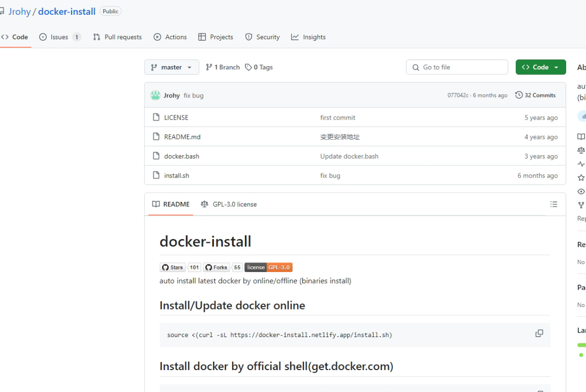
Task: Expand the master branch dropdown
Action: coord(172,67)
